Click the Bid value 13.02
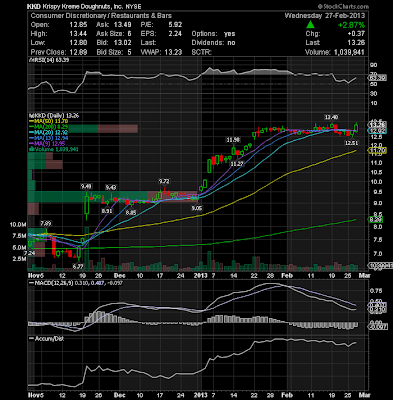393x400 pixels. [x=123, y=43]
